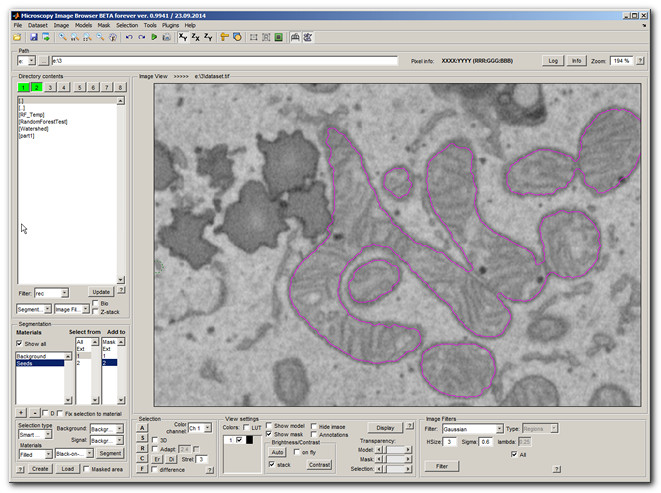Switch to the XY plane view

[x=182, y=37]
